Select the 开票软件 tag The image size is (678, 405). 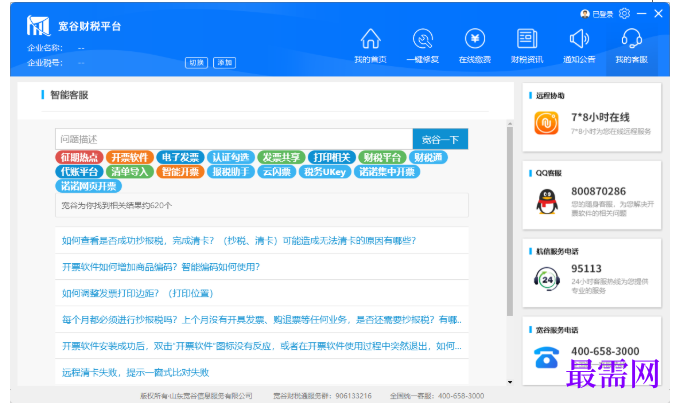pyautogui.click(x=130, y=157)
